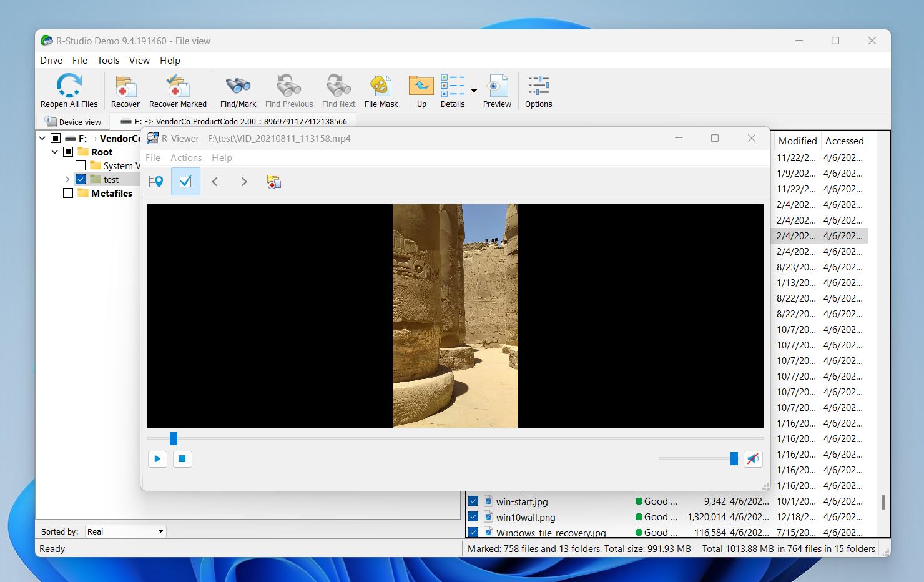Open the Details view dropdown arrow
Image resolution: width=924 pixels, height=582 pixels.
tap(474, 91)
